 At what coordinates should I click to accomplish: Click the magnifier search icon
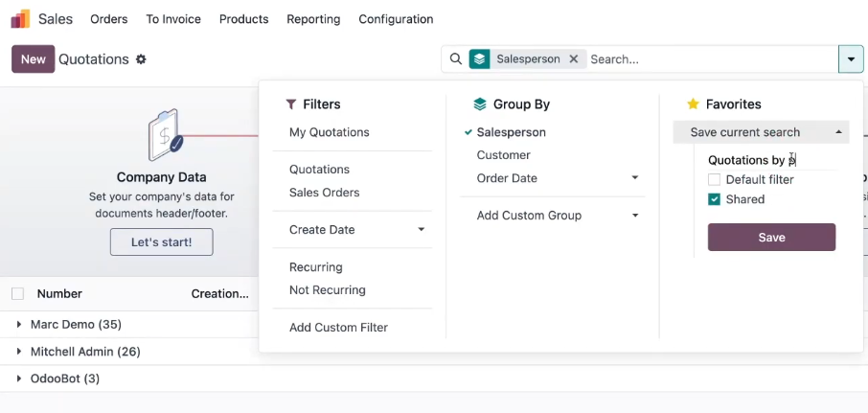[456, 58]
